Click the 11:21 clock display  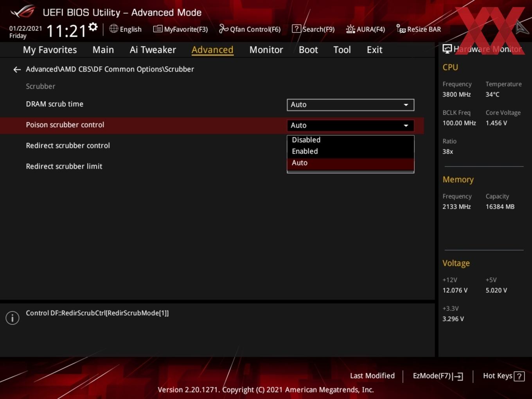tap(66, 31)
